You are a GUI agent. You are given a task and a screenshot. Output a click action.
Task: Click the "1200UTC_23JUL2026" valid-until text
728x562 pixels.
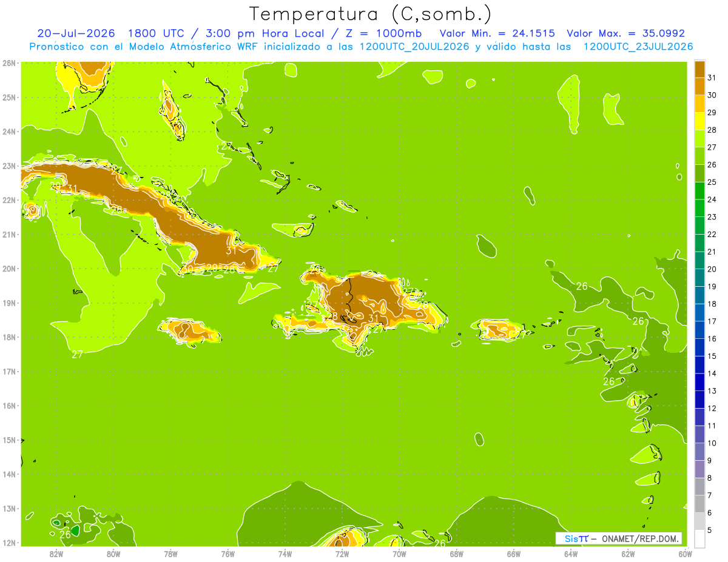click(638, 47)
